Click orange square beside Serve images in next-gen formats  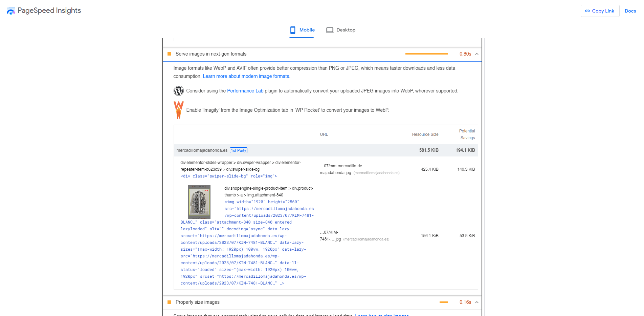click(x=169, y=54)
